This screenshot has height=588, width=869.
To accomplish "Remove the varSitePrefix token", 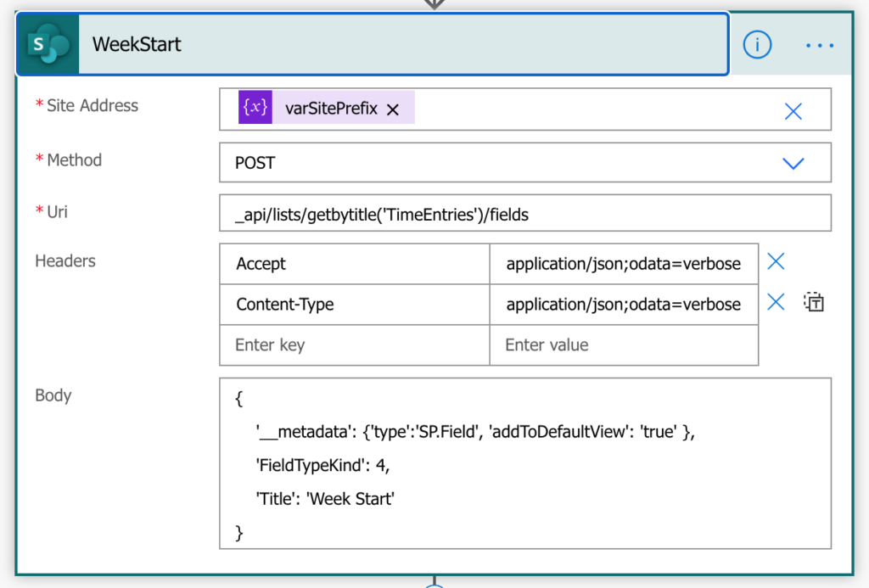I will (393, 109).
